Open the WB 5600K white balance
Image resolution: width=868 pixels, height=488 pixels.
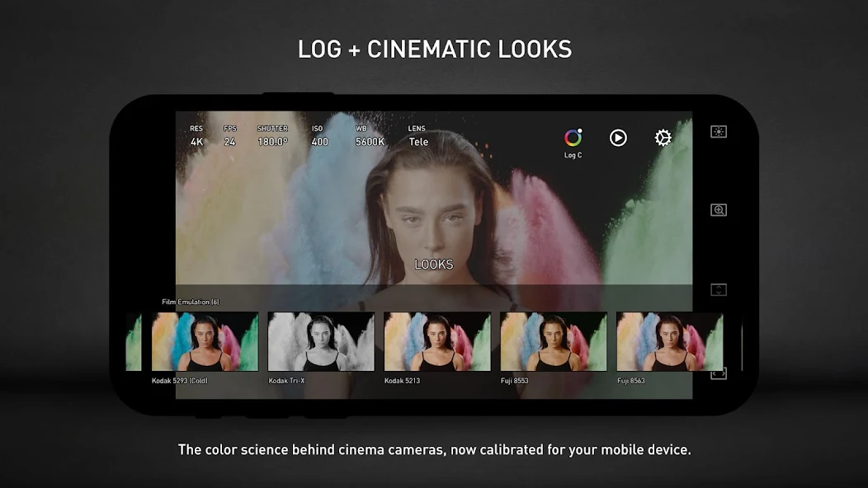(369, 137)
